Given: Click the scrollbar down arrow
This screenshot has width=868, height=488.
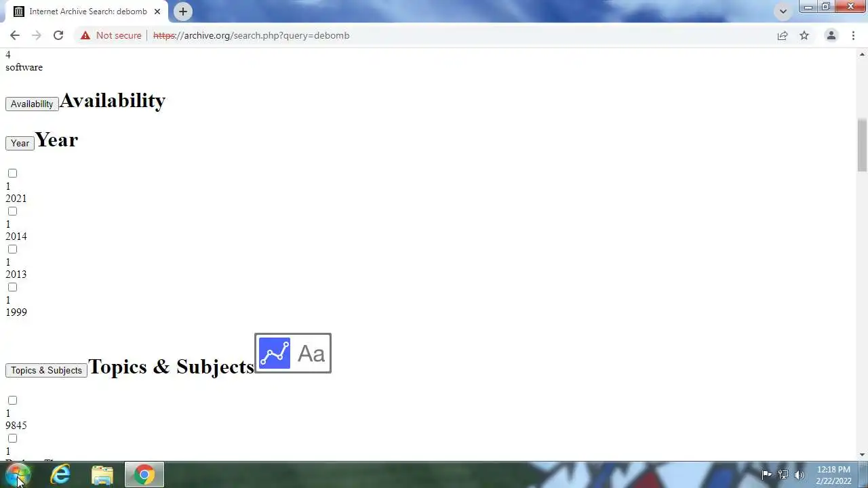Looking at the screenshot, I should click(x=863, y=455).
